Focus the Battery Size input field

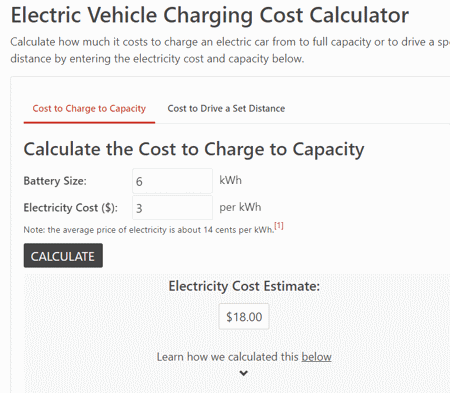[172, 181]
